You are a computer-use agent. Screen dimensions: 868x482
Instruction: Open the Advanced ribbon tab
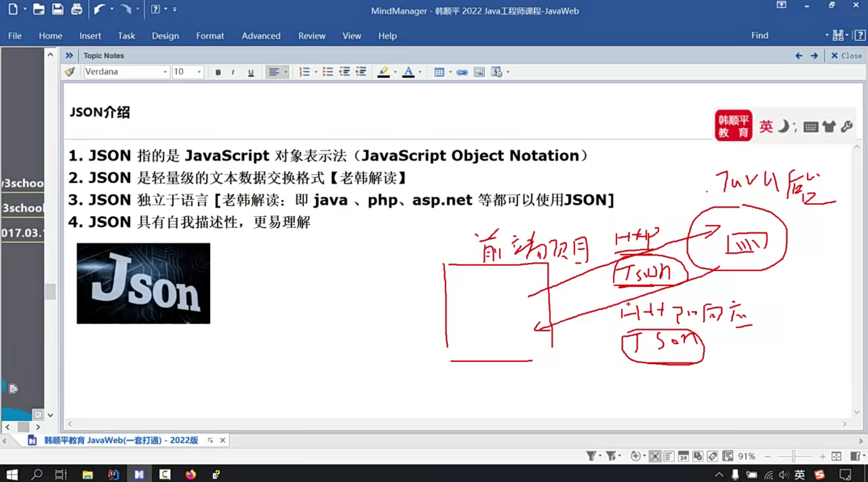[261, 36]
